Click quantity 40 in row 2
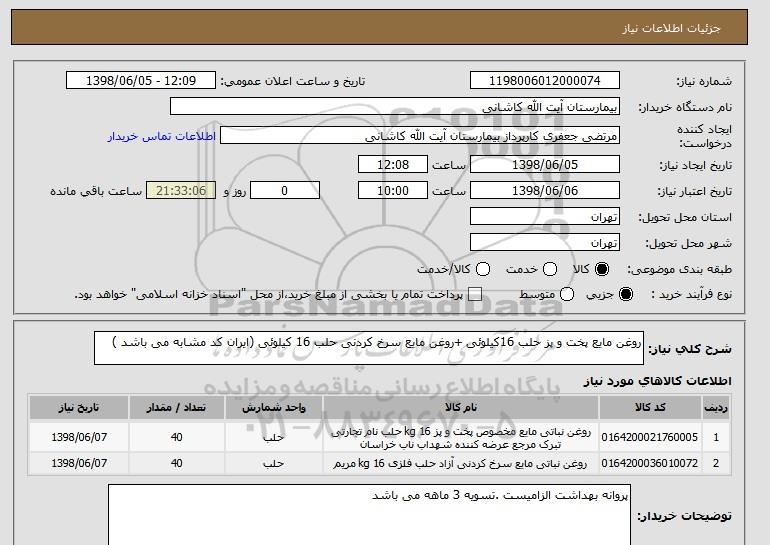The image size is (770, 545). point(177,463)
